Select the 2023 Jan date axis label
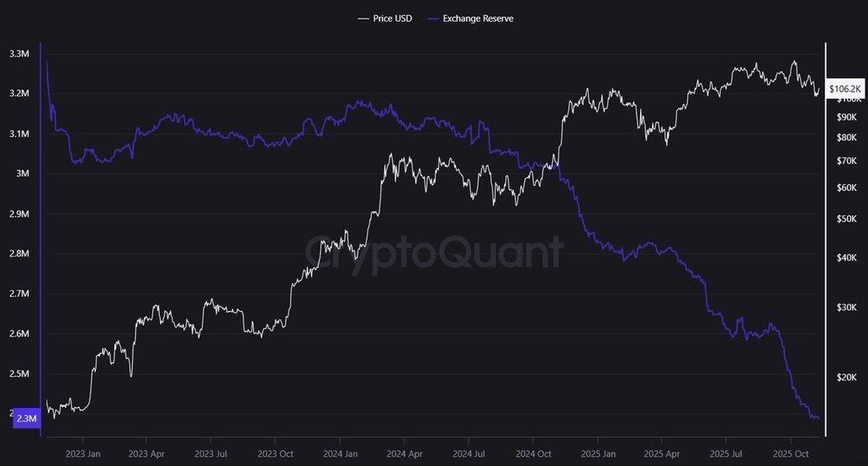This screenshot has width=868, height=466. point(82,454)
